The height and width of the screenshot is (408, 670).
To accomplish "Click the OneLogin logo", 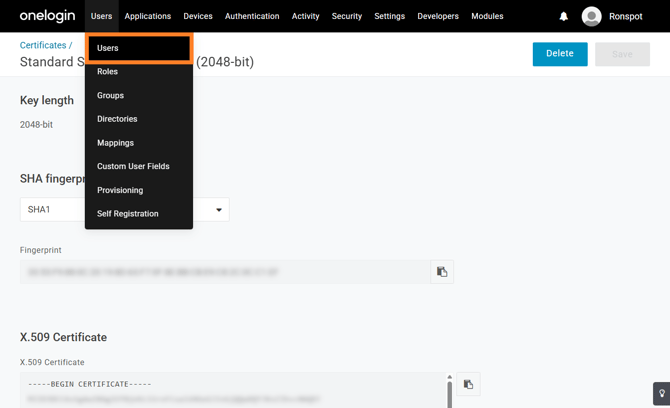I will coord(47,16).
